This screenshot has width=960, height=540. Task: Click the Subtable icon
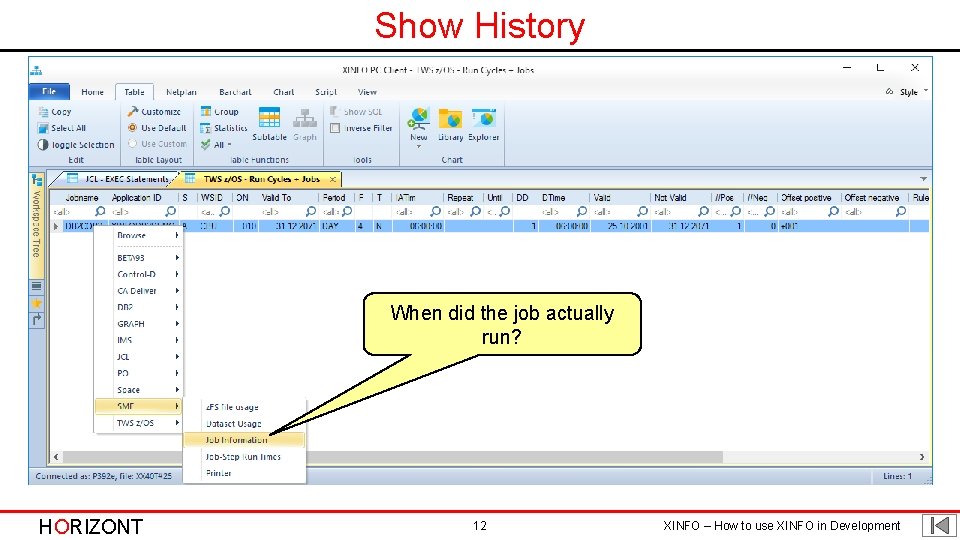[269, 118]
